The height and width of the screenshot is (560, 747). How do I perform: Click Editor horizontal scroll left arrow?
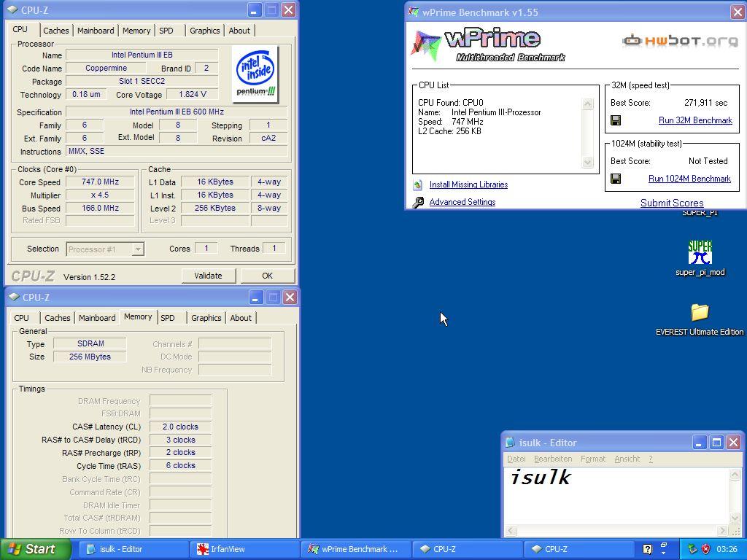(x=511, y=531)
